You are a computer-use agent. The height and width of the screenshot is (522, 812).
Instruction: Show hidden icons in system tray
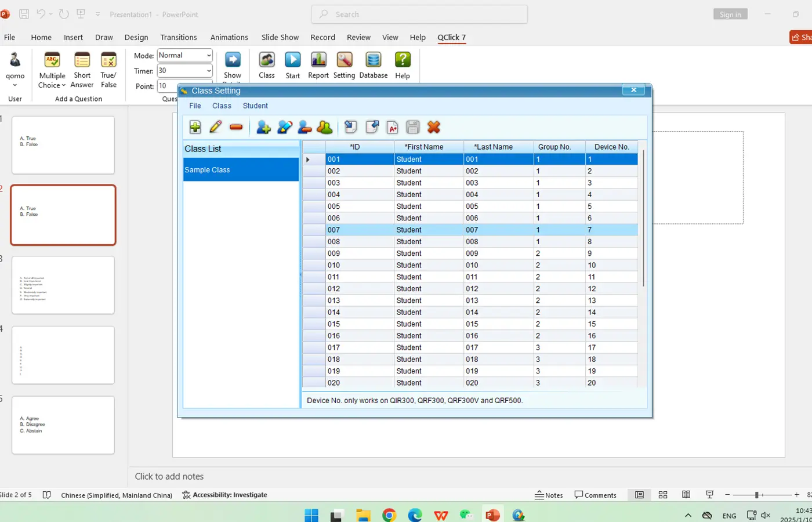point(688,515)
